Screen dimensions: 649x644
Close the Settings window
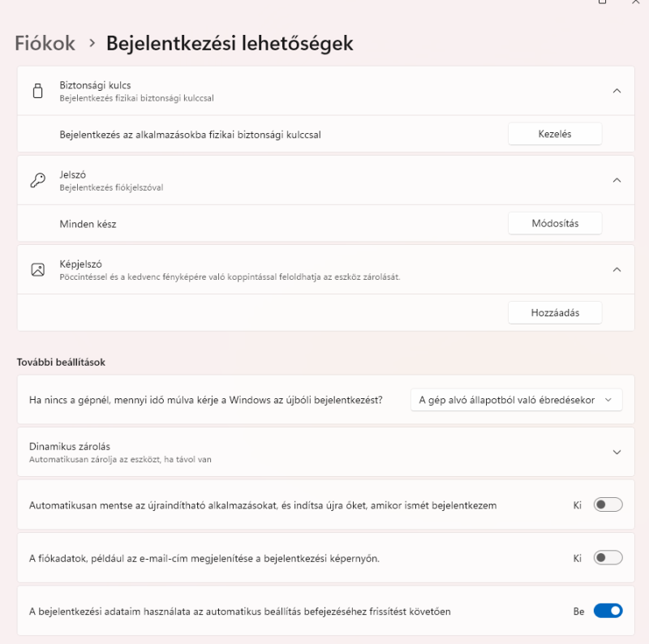click(x=636, y=2)
